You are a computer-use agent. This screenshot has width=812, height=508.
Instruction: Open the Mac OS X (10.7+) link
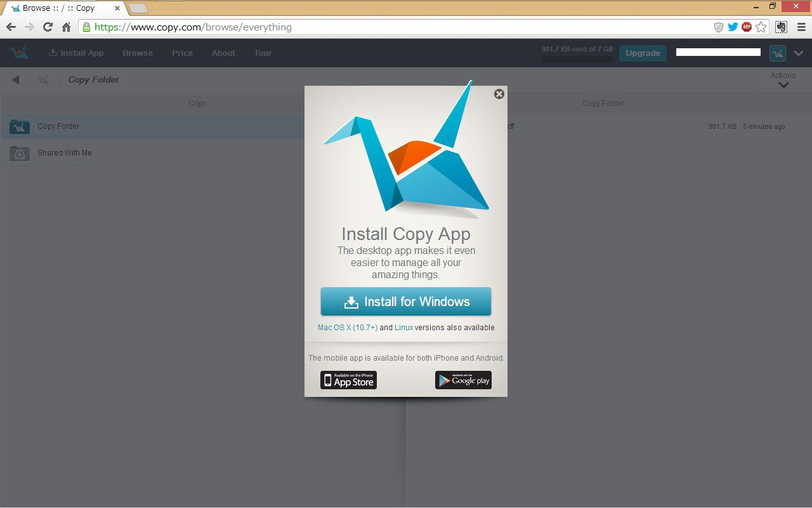348,328
